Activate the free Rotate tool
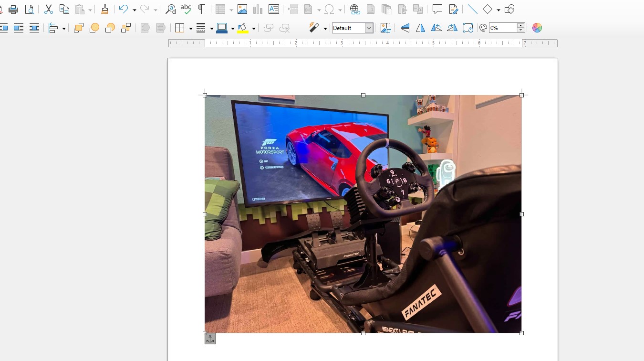This screenshot has width=644, height=361. (x=468, y=28)
